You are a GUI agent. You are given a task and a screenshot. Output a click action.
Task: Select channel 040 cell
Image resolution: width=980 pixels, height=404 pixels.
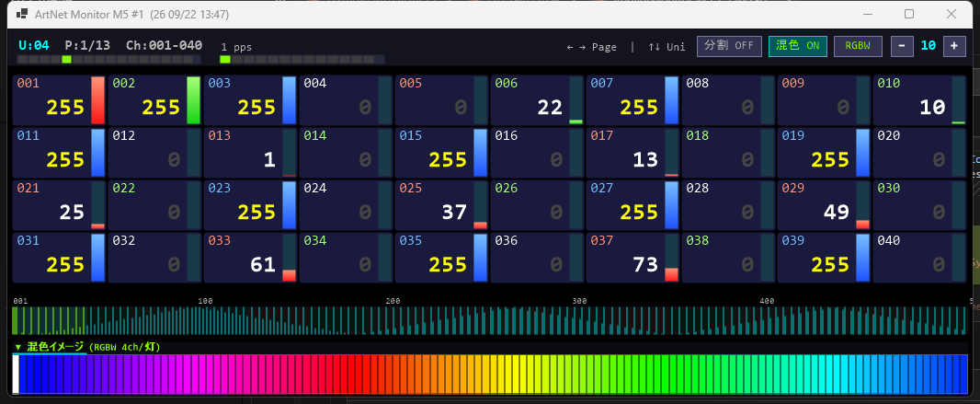[x=920, y=258]
